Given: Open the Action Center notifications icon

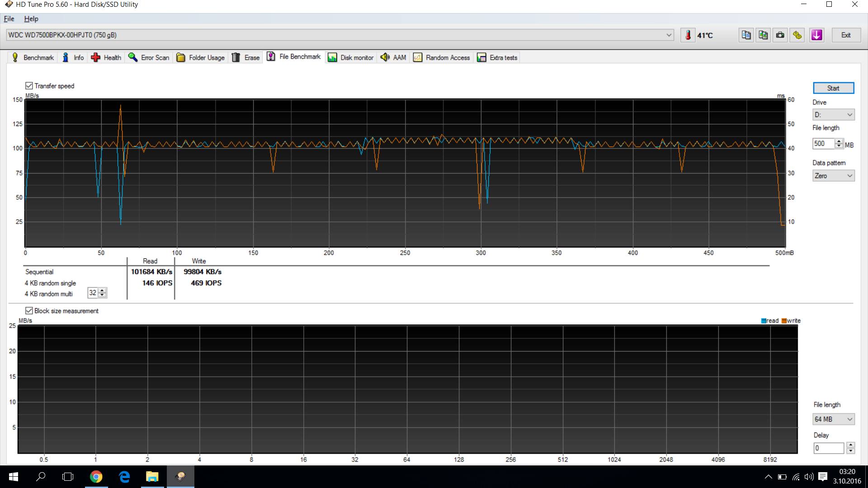Looking at the screenshot, I should [x=823, y=477].
